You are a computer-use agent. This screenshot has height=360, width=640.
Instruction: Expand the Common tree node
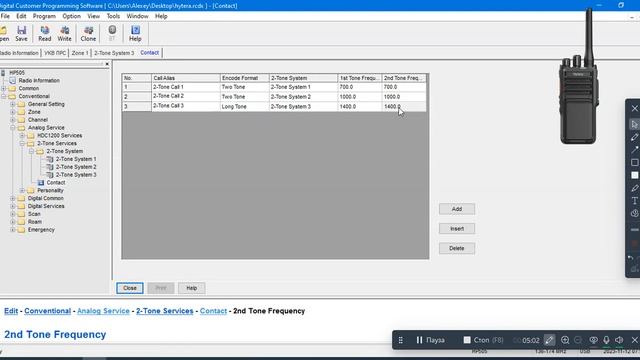tap(4, 88)
